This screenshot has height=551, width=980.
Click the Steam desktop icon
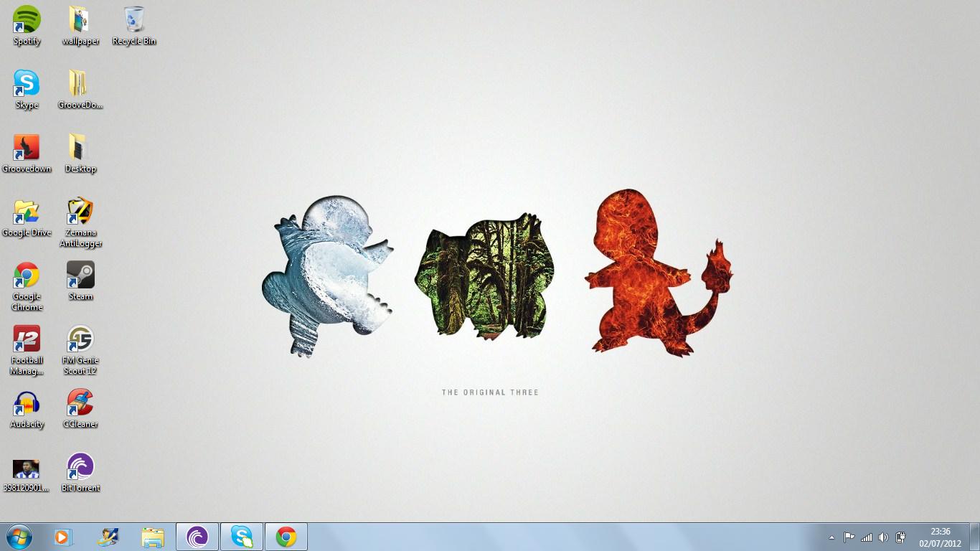click(80, 275)
